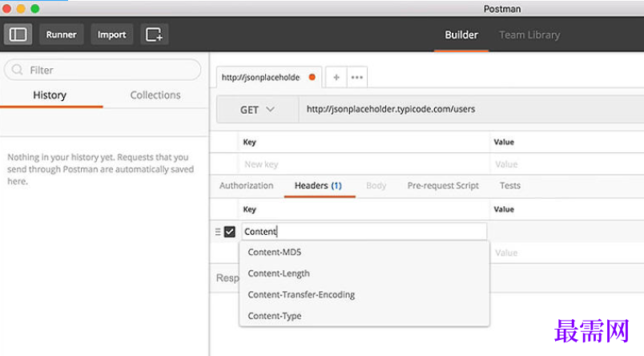Click the Filter search field

click(x=103, y=70)
